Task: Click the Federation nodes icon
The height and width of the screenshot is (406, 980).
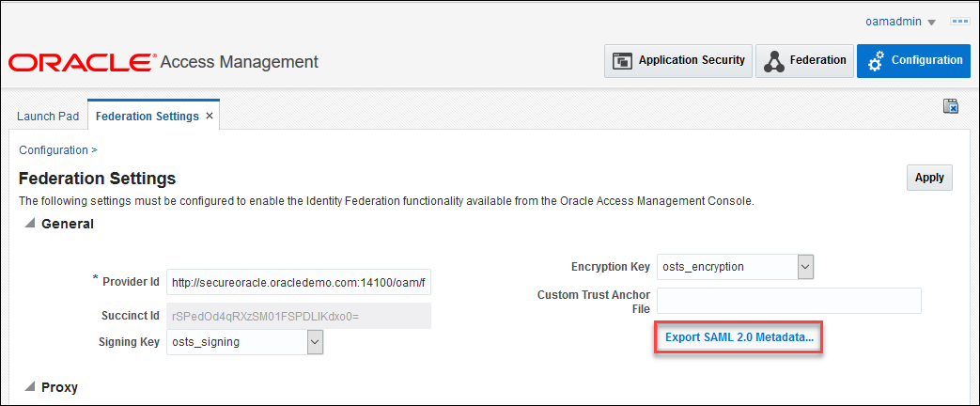Action: (774, 61)
